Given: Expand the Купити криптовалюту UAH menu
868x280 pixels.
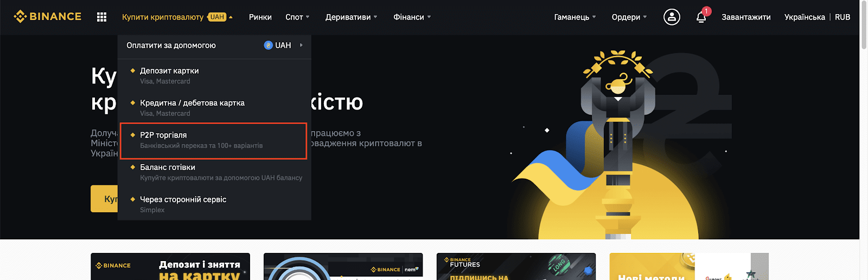Looking at the screenshot, I should (177, 17).
